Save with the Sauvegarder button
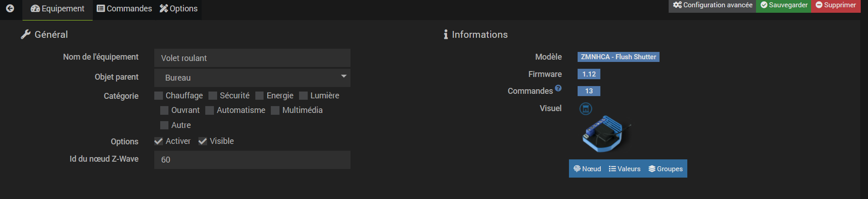 [784, 5]
